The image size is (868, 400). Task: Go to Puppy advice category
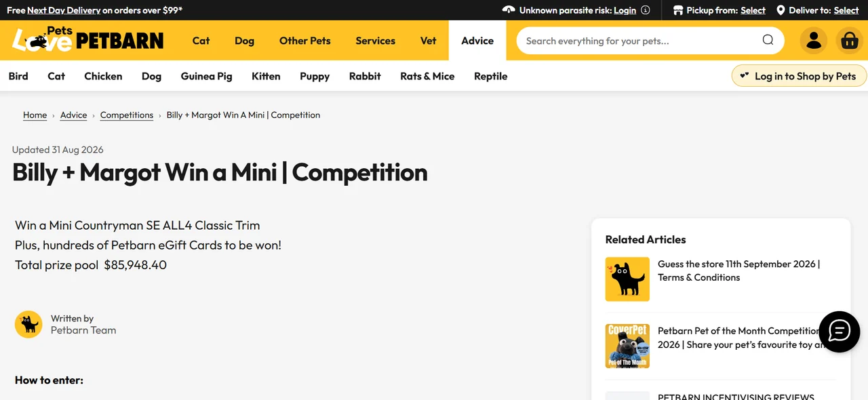(315, 76)
